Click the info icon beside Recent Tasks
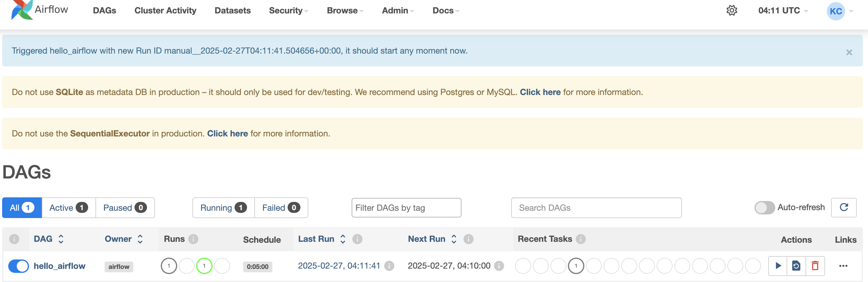Screen dimensions: 868x282 581,239
